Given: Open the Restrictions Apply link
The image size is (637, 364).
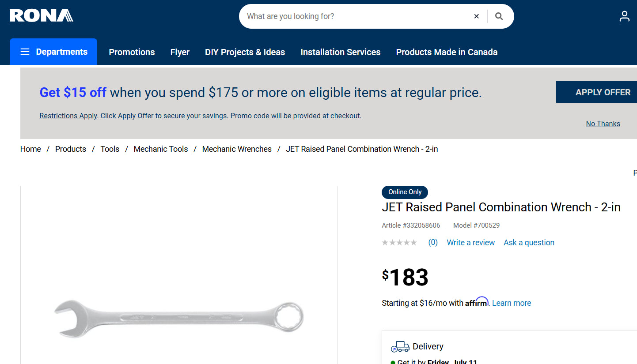Looking at the screenshot, I should pos(68,116).
